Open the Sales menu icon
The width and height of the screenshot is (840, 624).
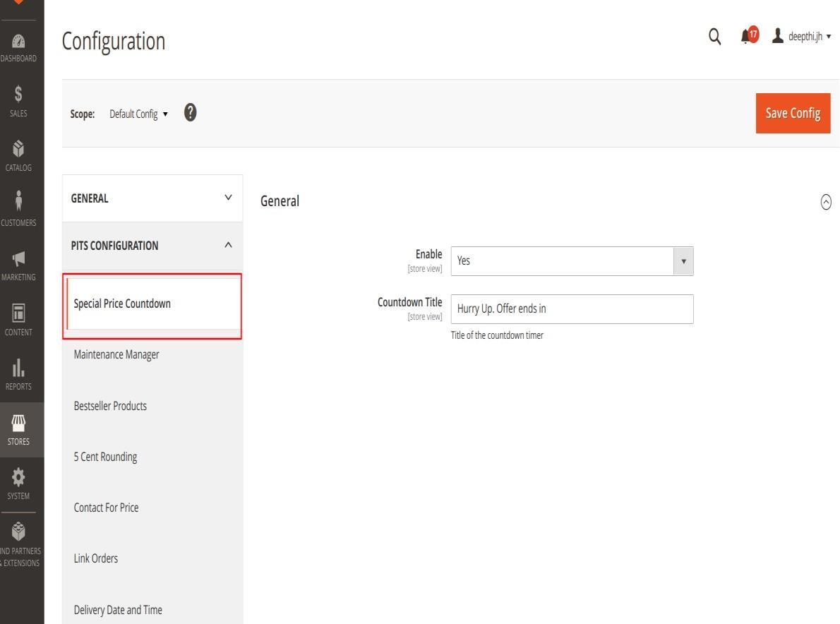(x=21, y=101)
